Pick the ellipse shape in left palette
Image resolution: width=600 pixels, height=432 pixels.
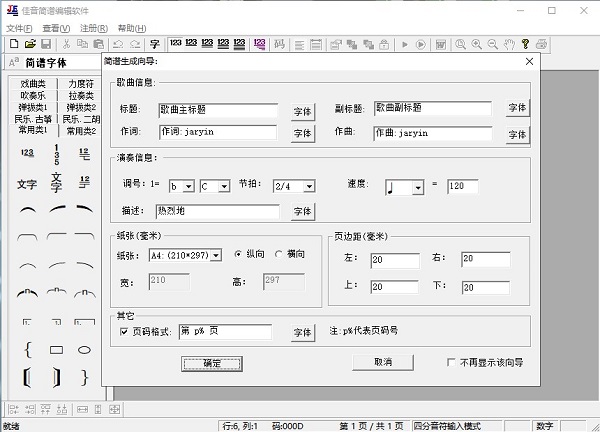coord(85,350)
